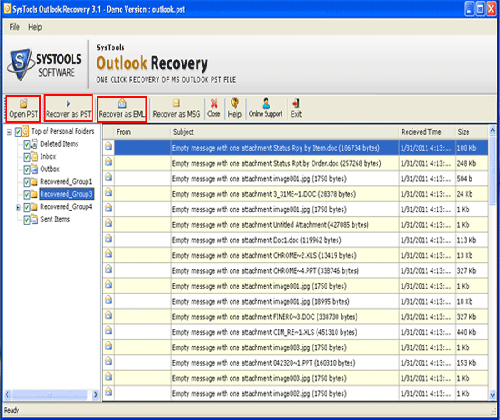Toggle the Outbox checkbox
This screenshot has height=420, width=500.
(x=27, y=170)
